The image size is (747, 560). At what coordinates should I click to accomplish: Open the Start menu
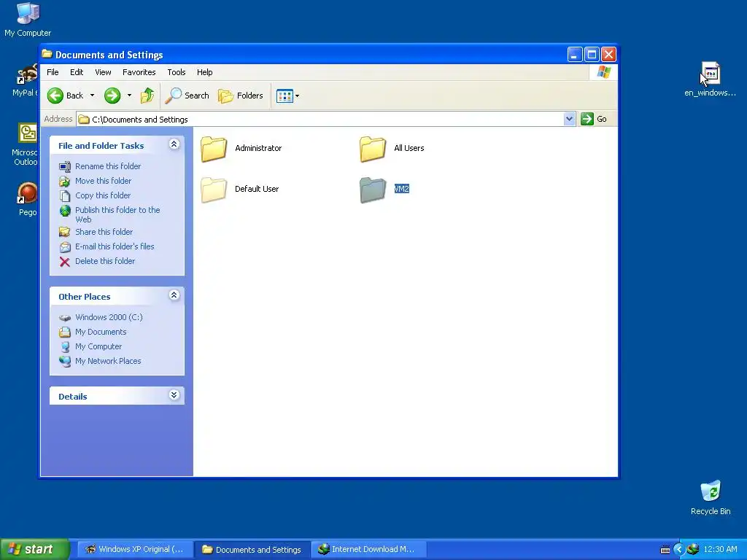tap(35, 549)
